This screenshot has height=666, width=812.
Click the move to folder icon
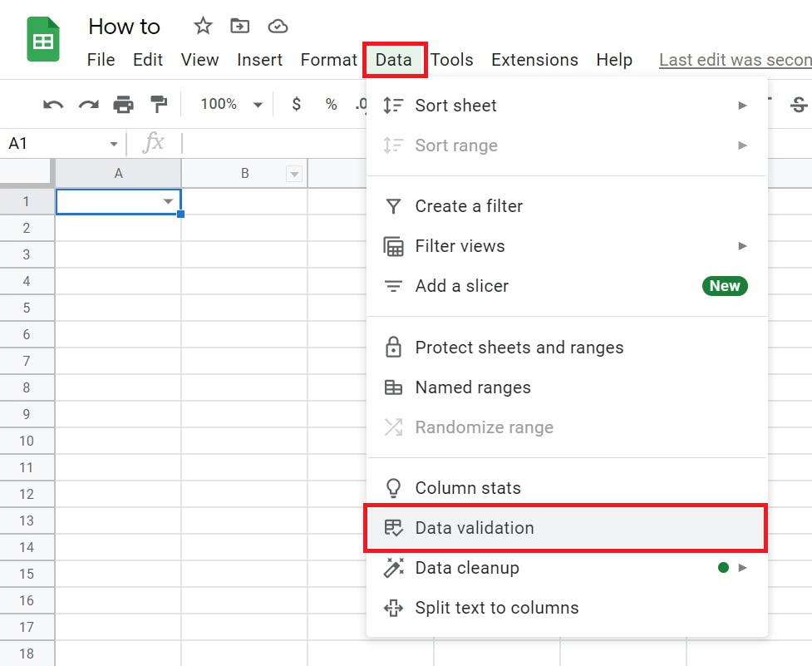point(239,27)
